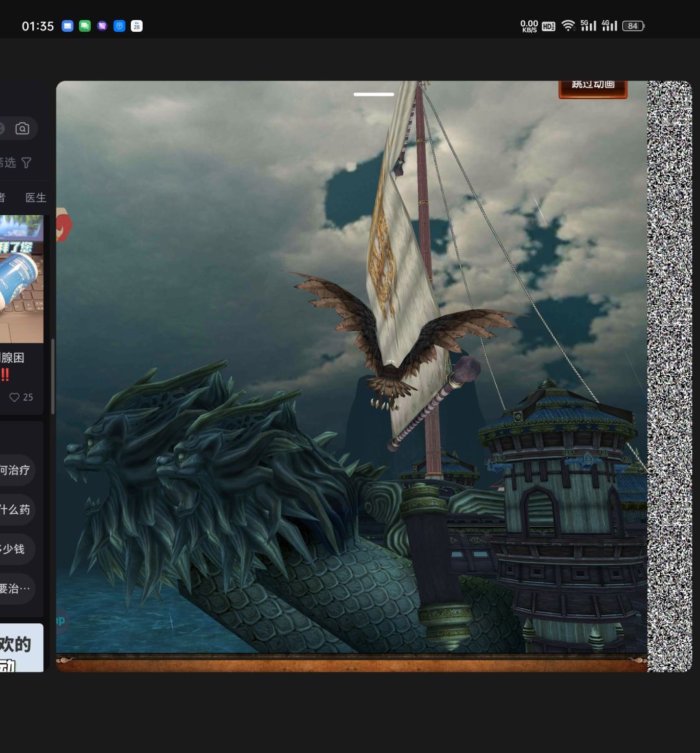Screen dimensions: 700x753
Task: Select the suggestion ending in 什么药
Action: [16, 509]
